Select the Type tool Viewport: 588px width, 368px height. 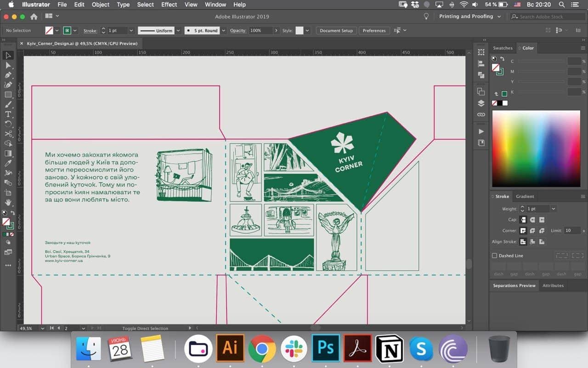click(x=8, y=114)
